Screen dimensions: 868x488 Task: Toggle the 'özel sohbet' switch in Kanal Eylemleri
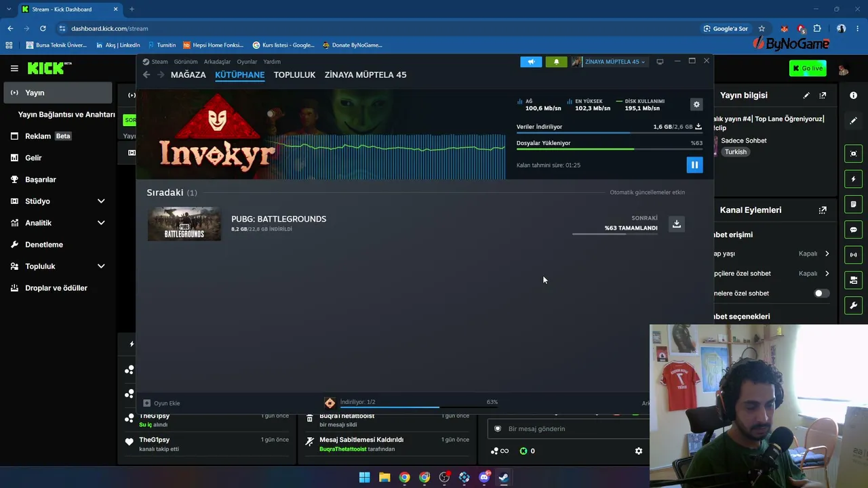821,293
